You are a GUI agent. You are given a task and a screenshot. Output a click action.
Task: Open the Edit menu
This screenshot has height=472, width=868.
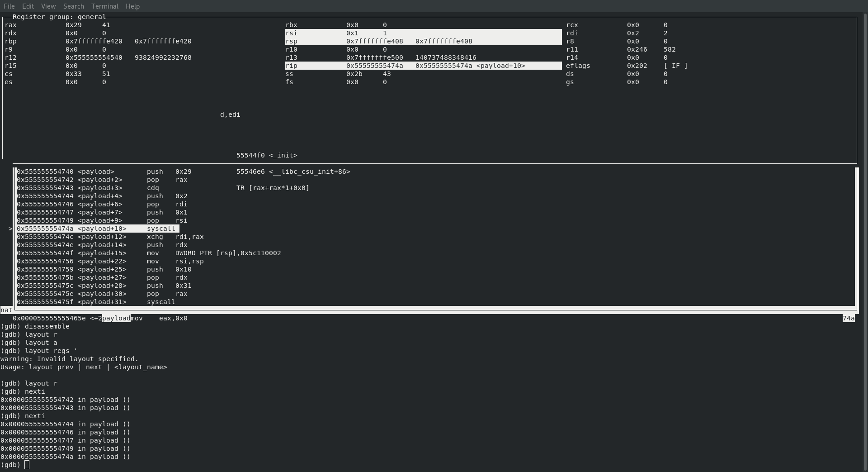pos(28,6)
